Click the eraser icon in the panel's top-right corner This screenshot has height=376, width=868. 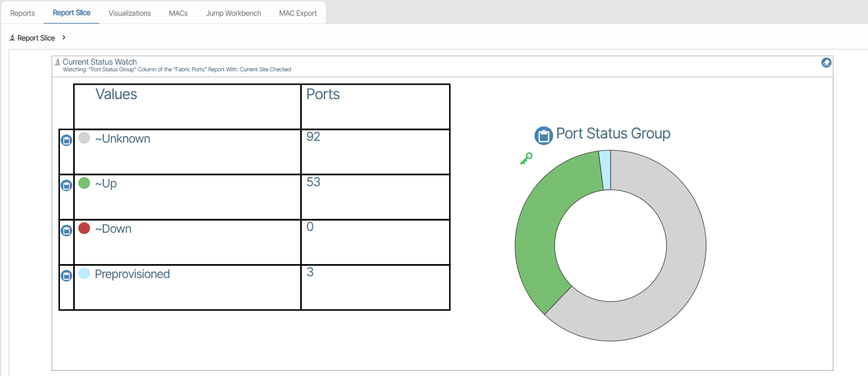click(x=826, y=62)
